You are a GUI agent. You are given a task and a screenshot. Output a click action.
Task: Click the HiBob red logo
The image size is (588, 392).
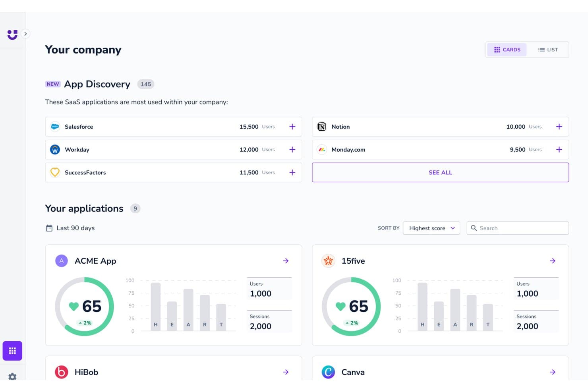(62, 372)
